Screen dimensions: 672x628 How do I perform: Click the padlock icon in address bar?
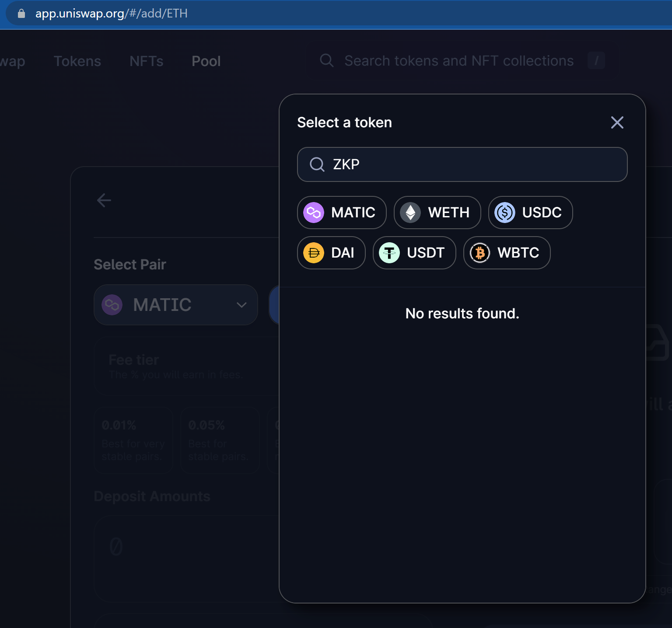(x=21, y=14)
